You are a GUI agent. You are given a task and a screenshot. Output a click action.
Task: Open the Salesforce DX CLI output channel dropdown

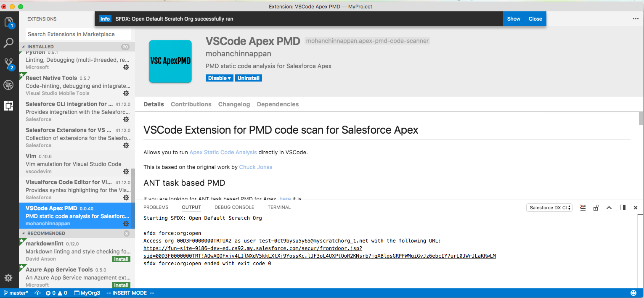[x=549, y=208]
